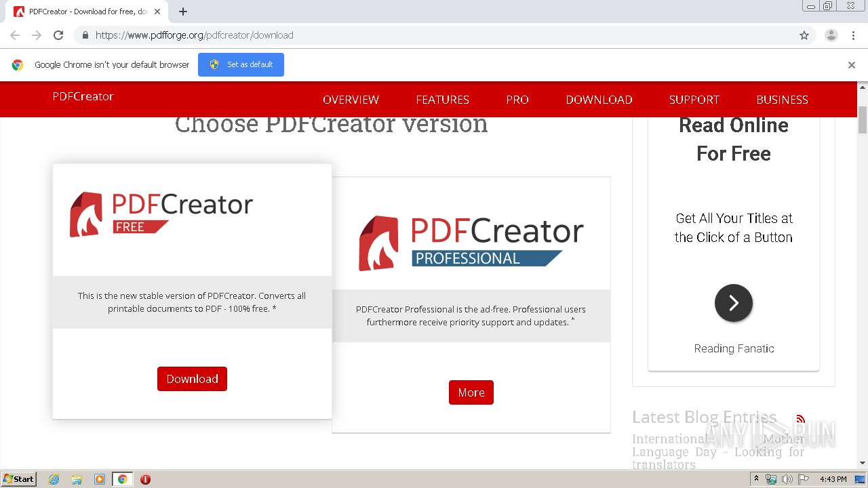Click the RSS feed icon near blog entries
The height and width of the screenshot is (488, 868).
point(801,419)
